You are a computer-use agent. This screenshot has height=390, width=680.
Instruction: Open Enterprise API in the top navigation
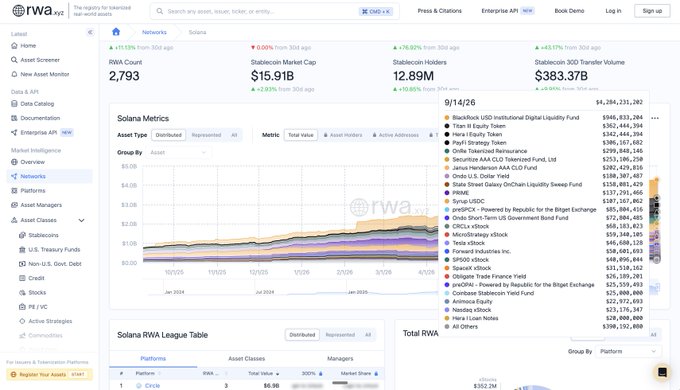(507, 11)
